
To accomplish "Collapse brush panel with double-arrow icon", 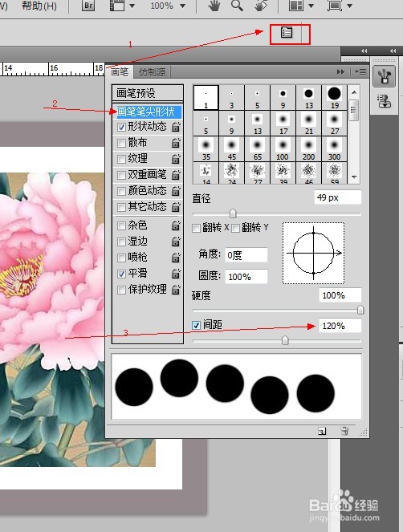I will click(x=340, y=72).
